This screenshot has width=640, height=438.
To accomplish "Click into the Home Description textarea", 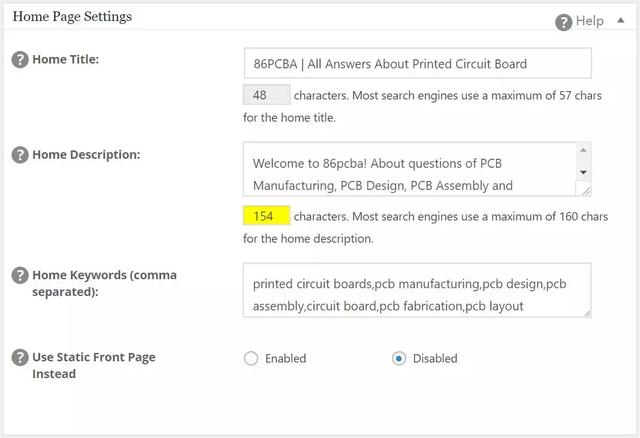I will pyautogui.click(x=410, y=169).
